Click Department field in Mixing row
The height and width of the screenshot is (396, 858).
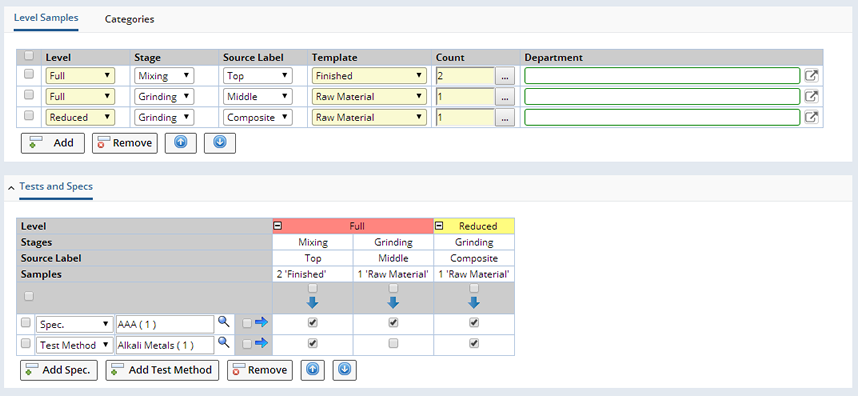click(x=663, y=76)
